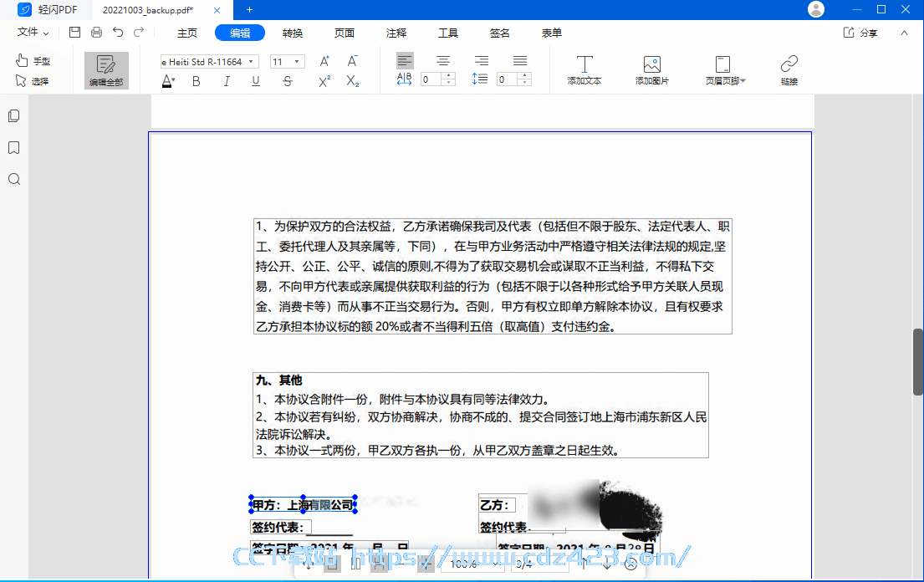Click the 乙方: text block
924x582 pixels.
(x=497, y=505)
